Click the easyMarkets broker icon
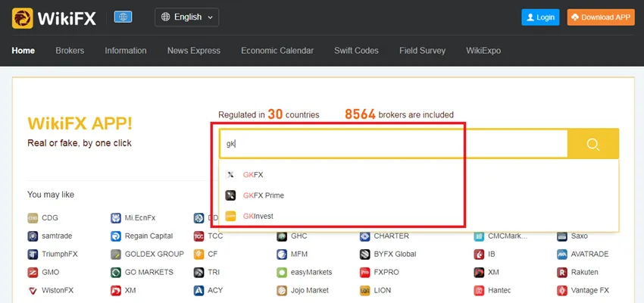This screenshot has width=644, height=303. [x=282, y=272]
